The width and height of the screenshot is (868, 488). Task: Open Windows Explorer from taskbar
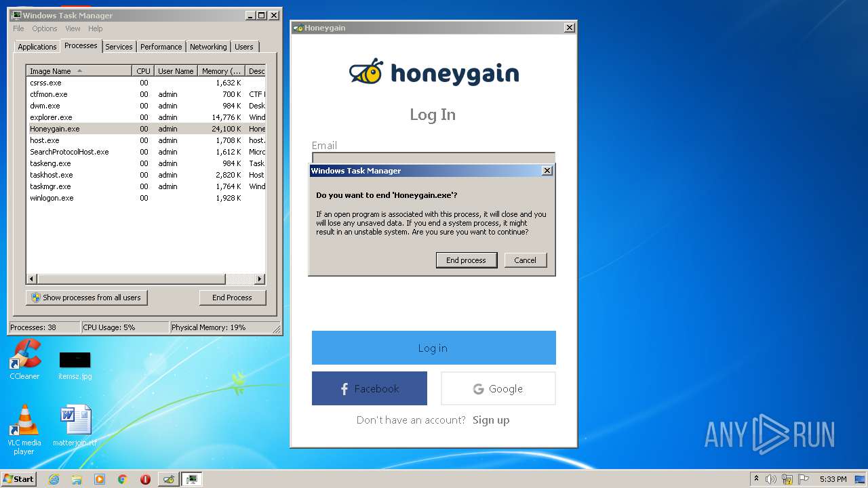tap(77, 479)
